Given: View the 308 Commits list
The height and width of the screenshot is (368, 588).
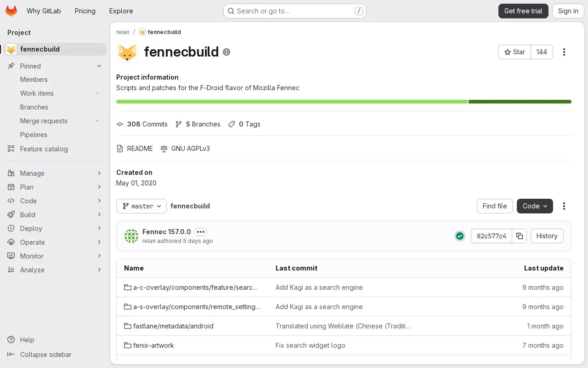Looking at the screenshot, I should 142,124.
